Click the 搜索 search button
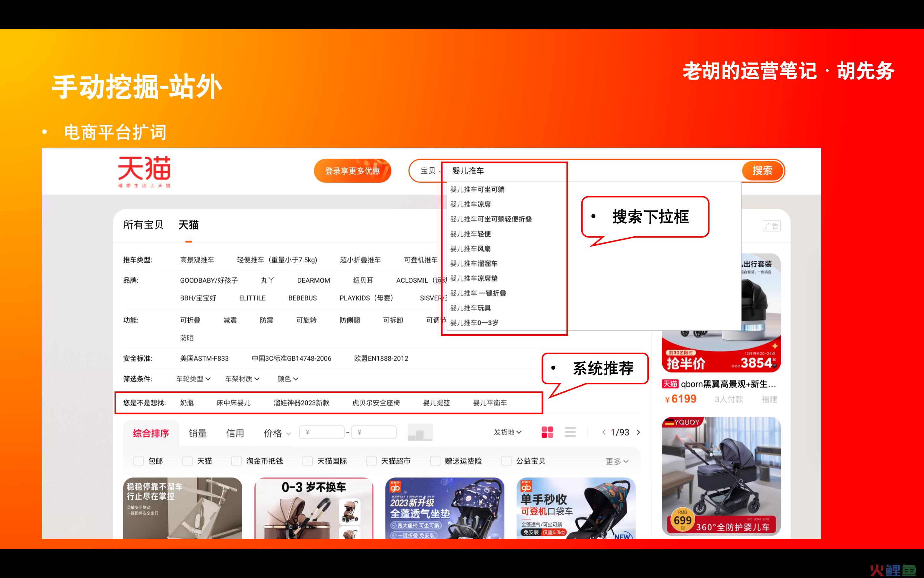 point(763,171)
